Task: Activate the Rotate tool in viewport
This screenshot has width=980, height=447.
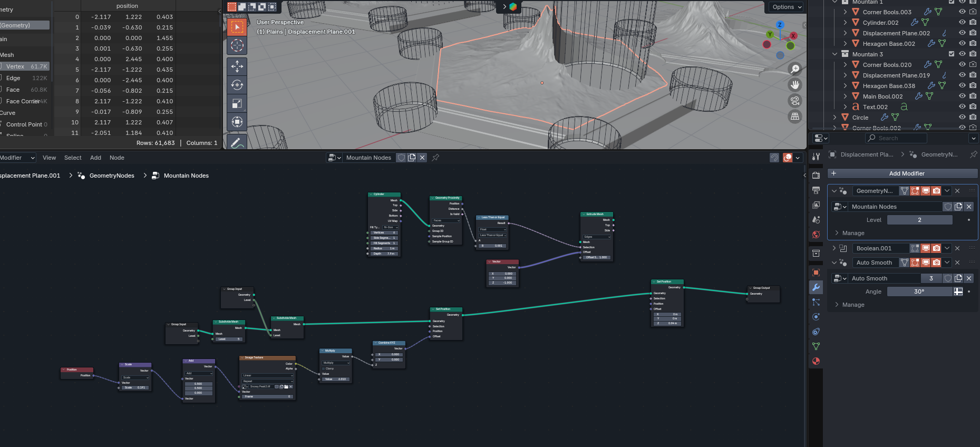Action: point(237,85)
